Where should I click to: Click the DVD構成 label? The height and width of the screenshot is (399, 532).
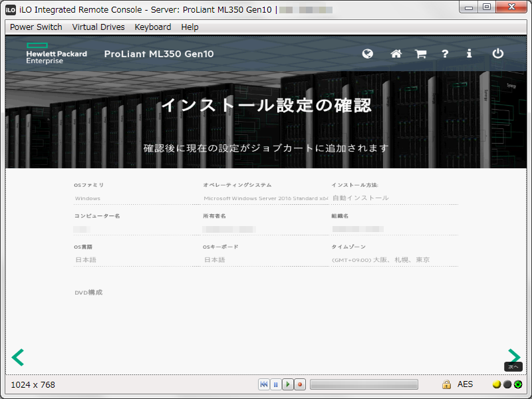point(88,293)
